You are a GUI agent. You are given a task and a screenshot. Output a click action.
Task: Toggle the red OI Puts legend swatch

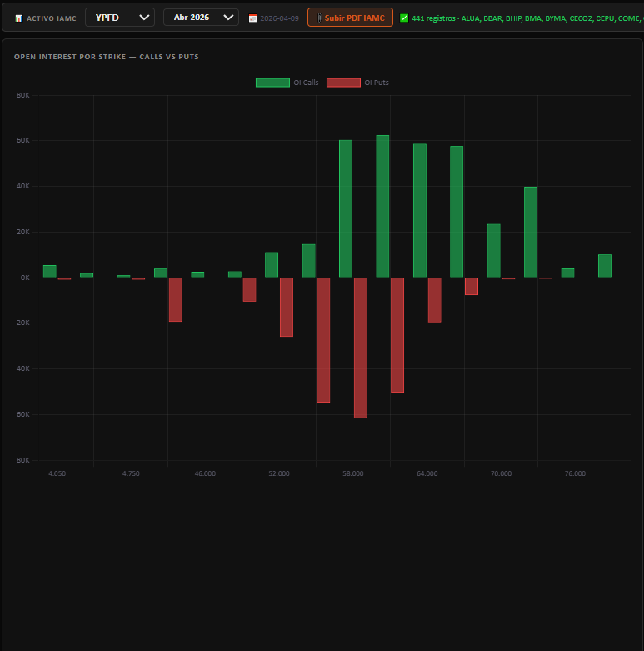(x=343, y=83)
